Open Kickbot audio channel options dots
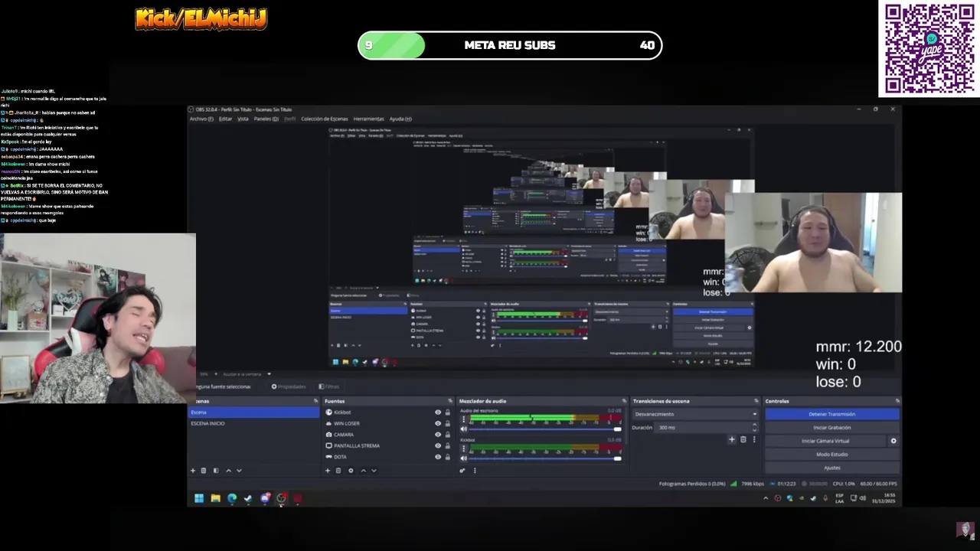The height and width of the screenshot is (551, 980). tap(464, 448)
